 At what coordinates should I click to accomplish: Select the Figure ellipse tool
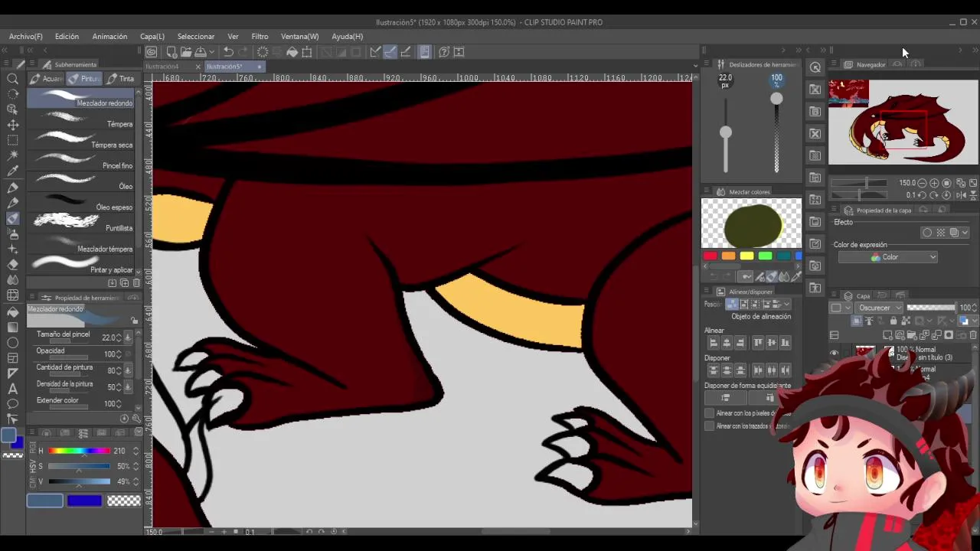[12, 342]
